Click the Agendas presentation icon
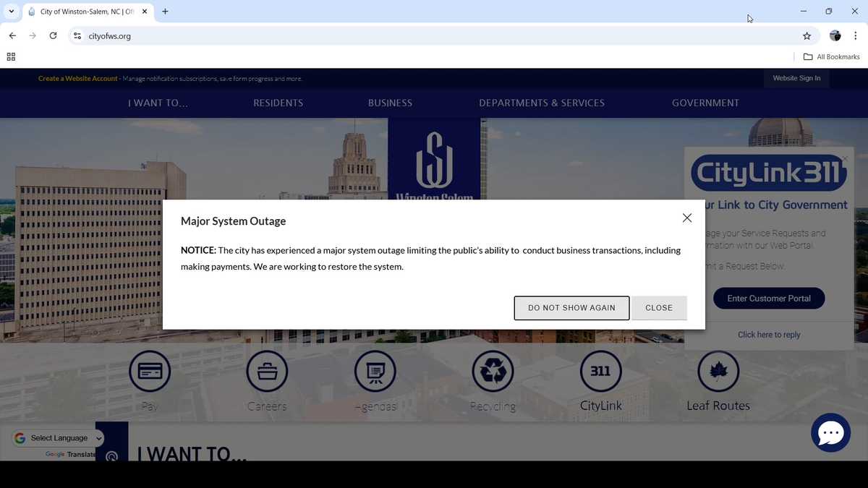868x488 pixels. click(x=375, y=371)
